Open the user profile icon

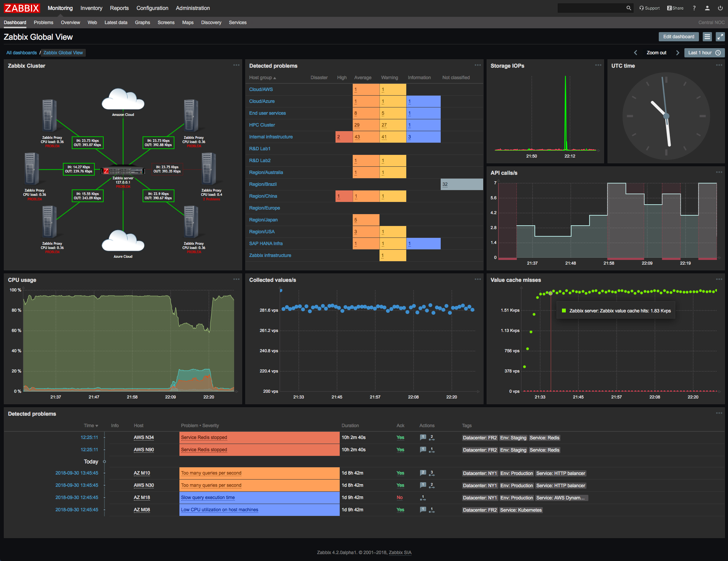[707, 8]
